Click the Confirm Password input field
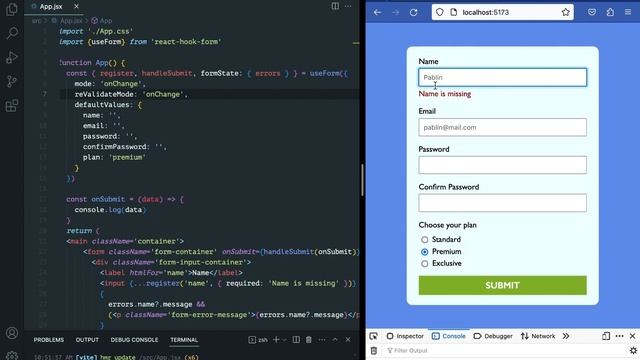 [502, 203]
